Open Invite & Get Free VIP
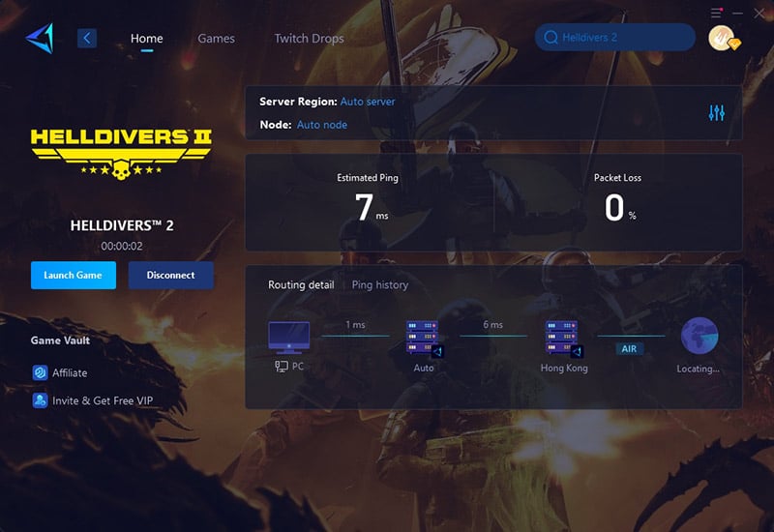Screen dimensions: 774x532 (103, 400)
